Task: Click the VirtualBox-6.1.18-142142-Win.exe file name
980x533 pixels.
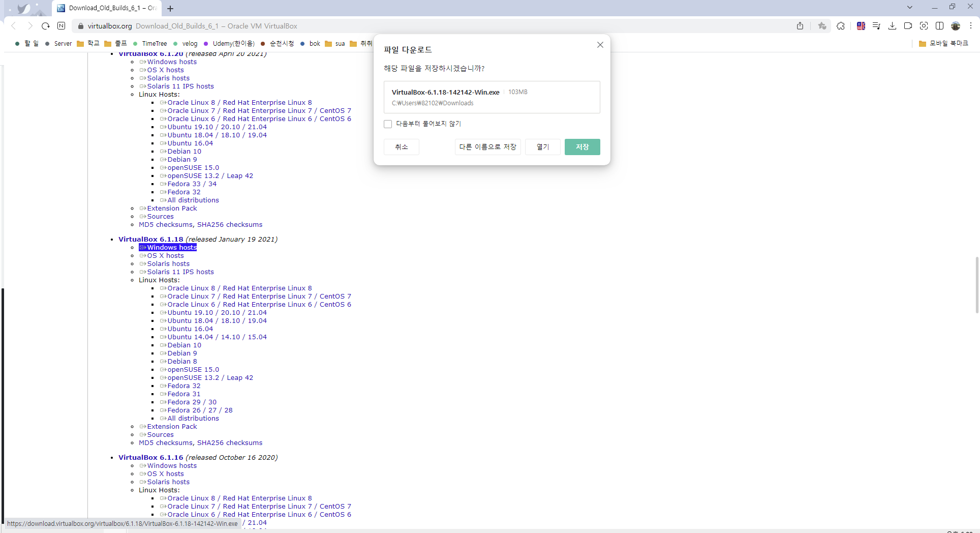Action: click(445, 93)
